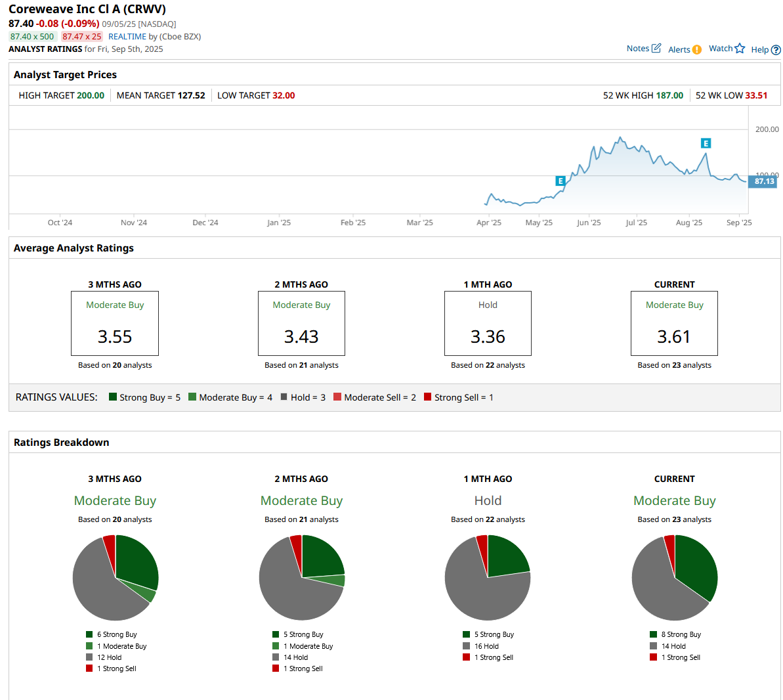Click the Strong Sell = 1 red swatch
This screenshot has height=700, width=783.
[427, 397]
